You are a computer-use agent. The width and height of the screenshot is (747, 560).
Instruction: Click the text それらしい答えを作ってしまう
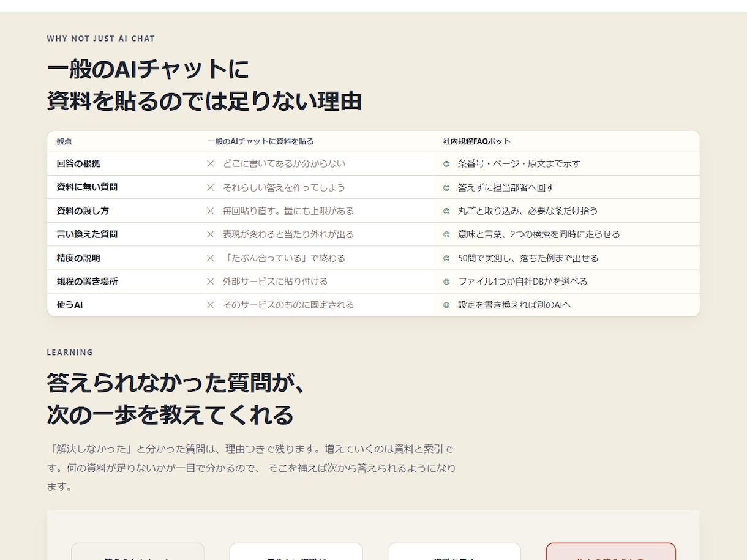point(284,187)
